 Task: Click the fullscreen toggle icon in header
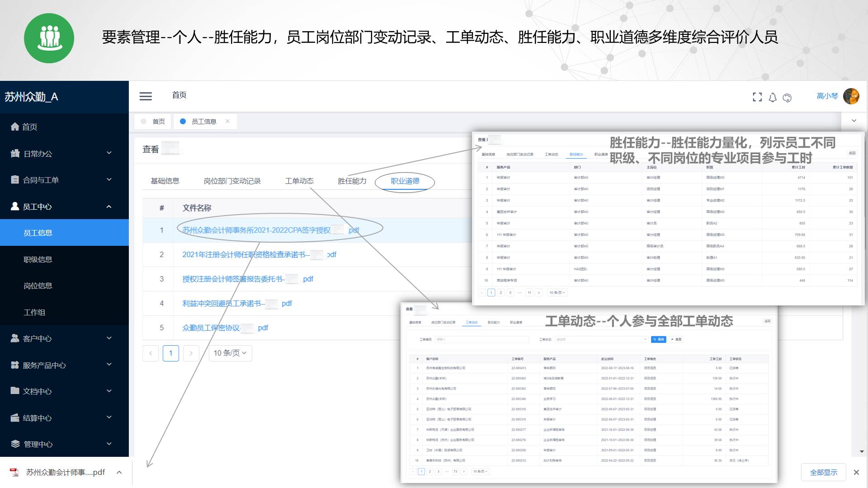tap(757, 97)
